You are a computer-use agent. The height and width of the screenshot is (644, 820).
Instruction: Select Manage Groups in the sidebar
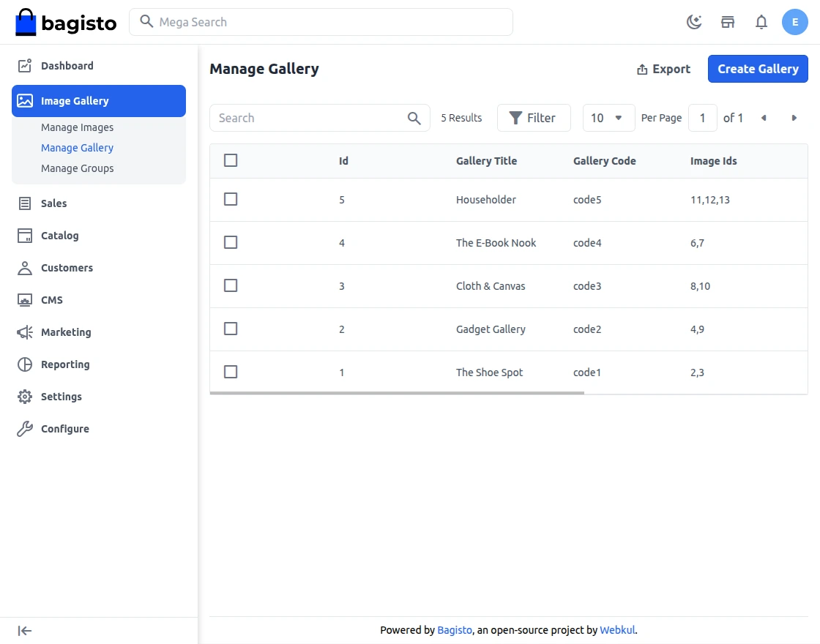coord(77,168)
